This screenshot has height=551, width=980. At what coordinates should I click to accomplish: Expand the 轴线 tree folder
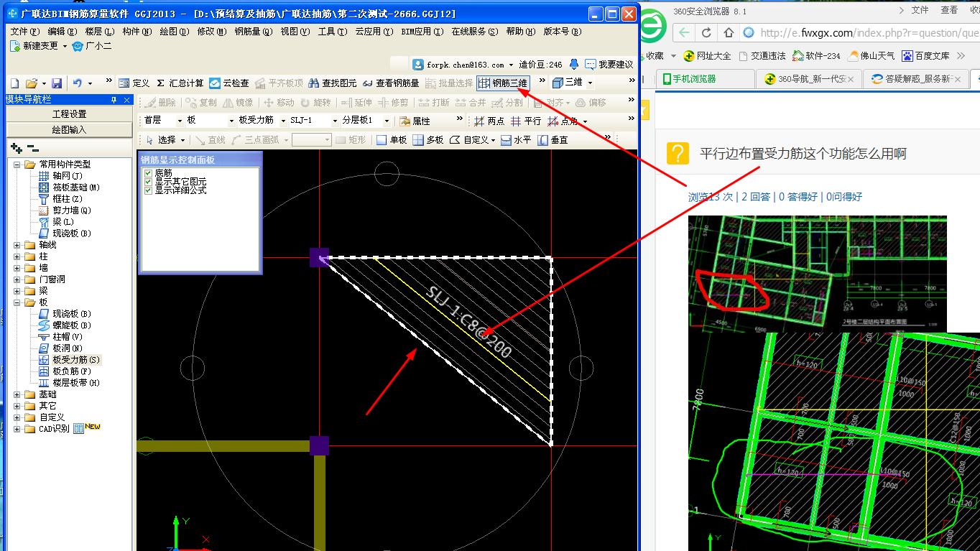(x=17, y=245)
